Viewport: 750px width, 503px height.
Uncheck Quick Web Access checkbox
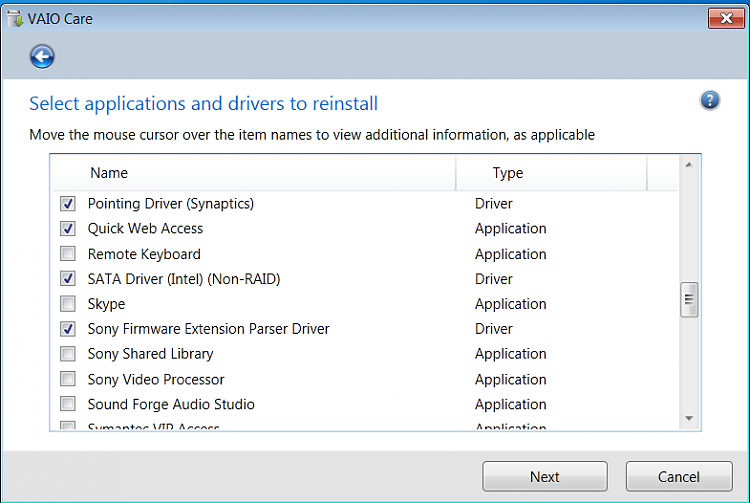[x=68, y=229]
